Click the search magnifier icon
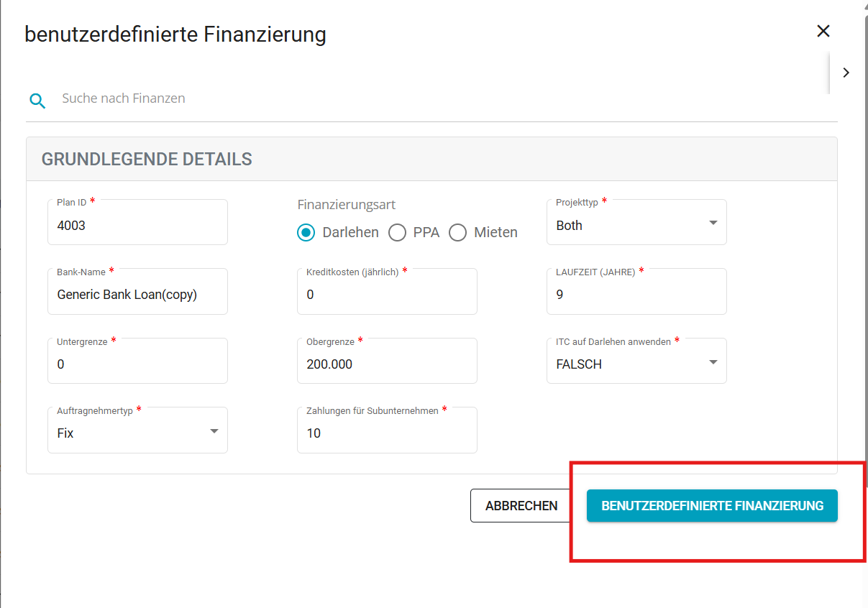The image size is (868, 608). [x=37, y=101]
